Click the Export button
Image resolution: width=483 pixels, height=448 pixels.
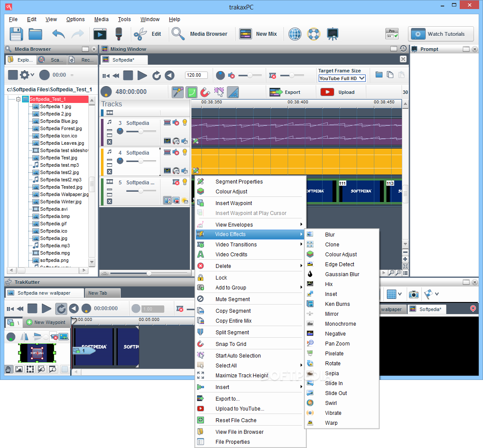pos(285,92)
